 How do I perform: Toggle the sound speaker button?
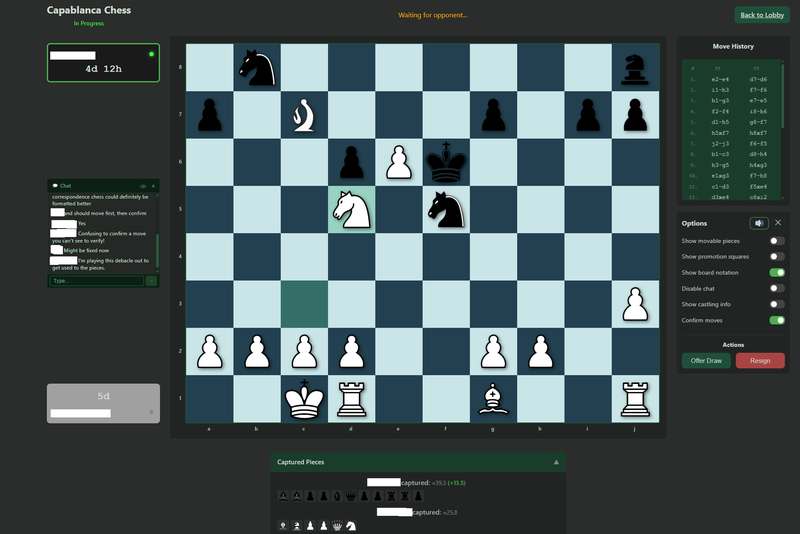point(759,223)
